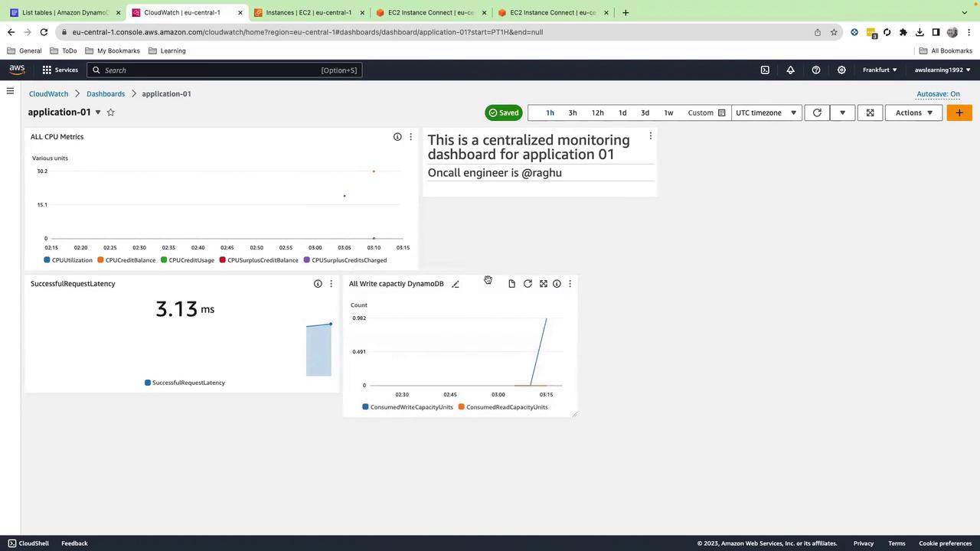Open the Custom time range picker

tap(706, 112)
